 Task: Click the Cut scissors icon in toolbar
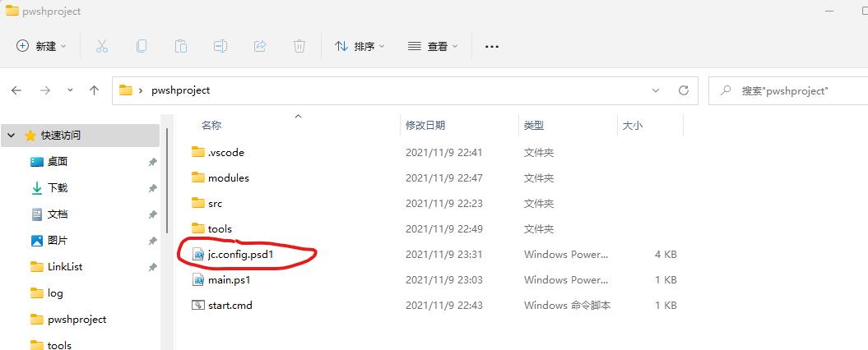pos(101,47)
